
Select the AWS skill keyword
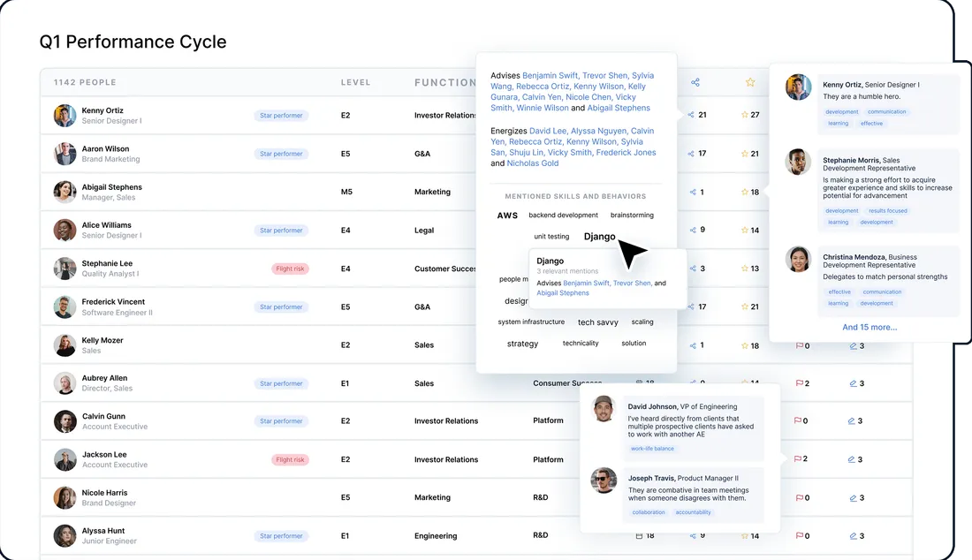pyautogui.click(x=507, y=216)
